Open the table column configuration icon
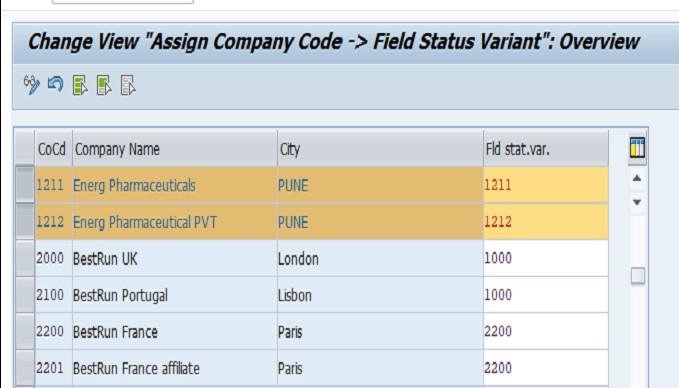 pyautogui.click(x=637, y=148)
